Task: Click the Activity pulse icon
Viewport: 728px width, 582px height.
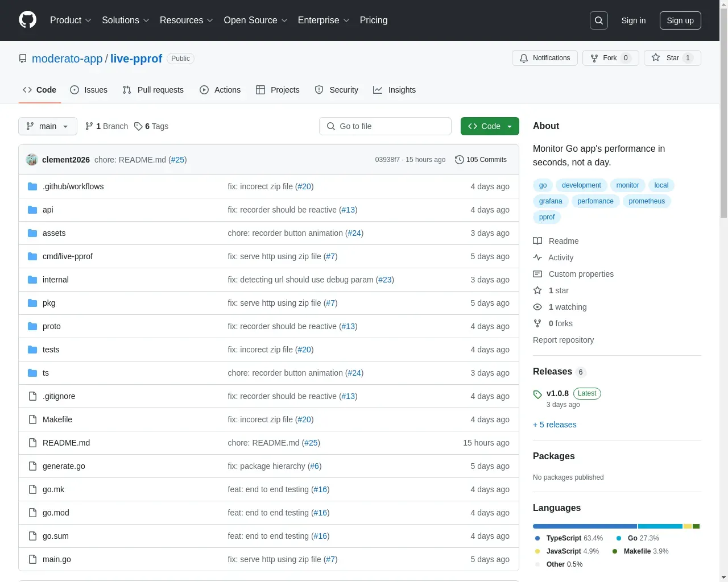Action: (x=537, y=257)
